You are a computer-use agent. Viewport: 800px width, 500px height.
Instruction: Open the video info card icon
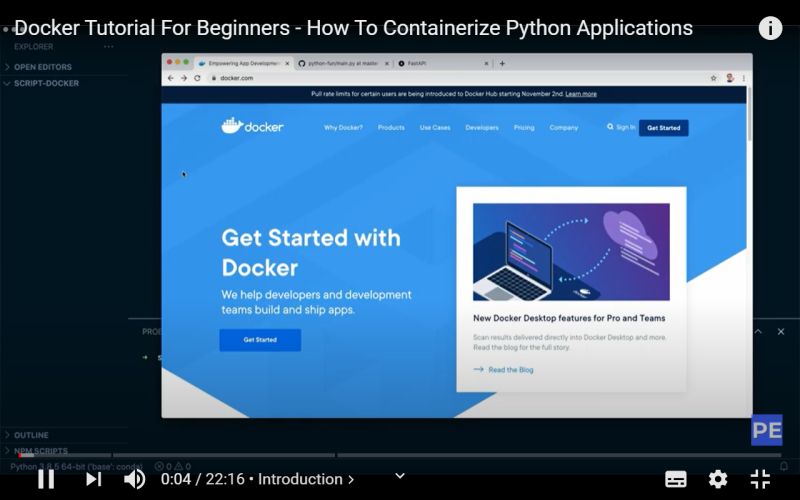point(770,28)
